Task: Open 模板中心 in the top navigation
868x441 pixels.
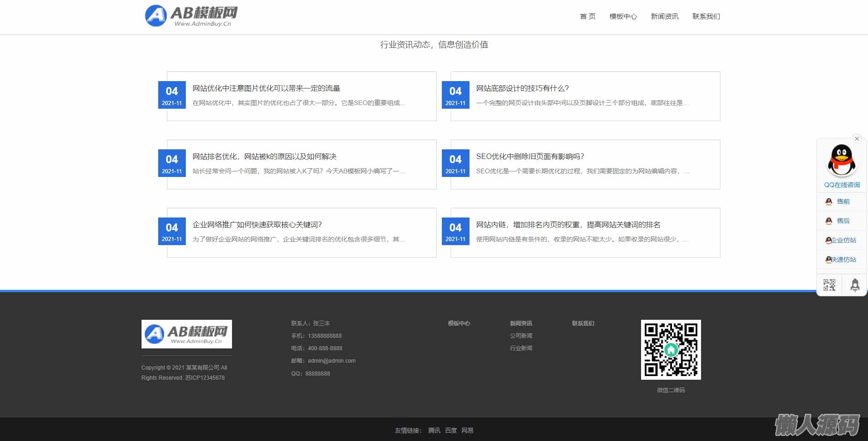Action: (x=623, y=17)
